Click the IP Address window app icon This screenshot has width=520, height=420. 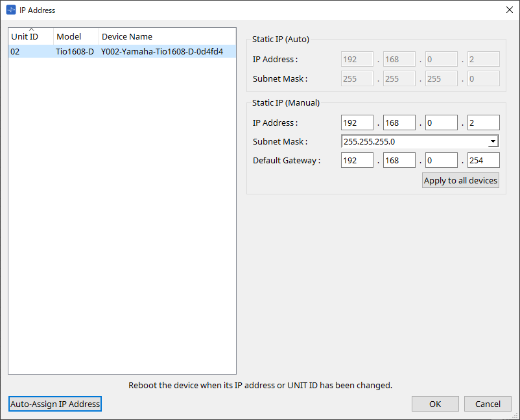[11, 10]
